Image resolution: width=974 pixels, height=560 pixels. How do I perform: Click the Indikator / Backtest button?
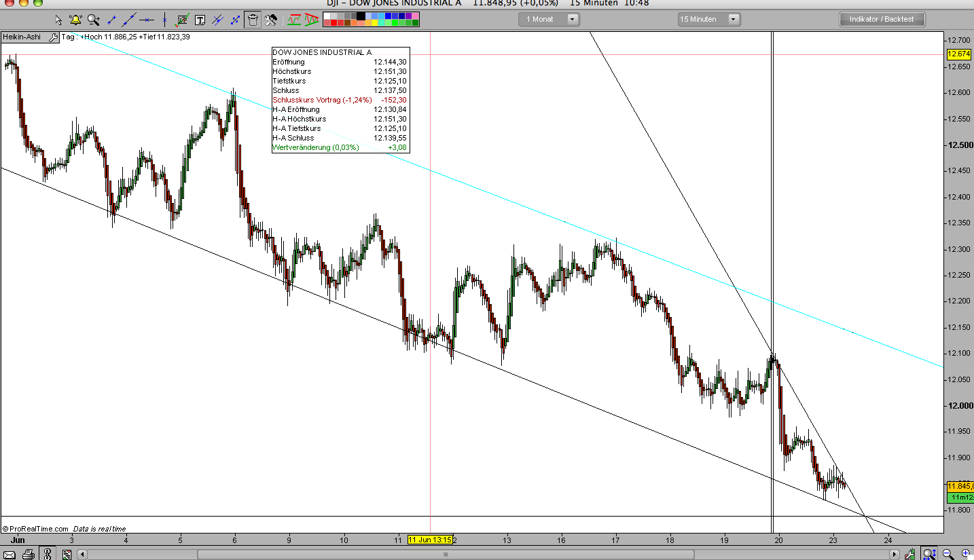882,19
